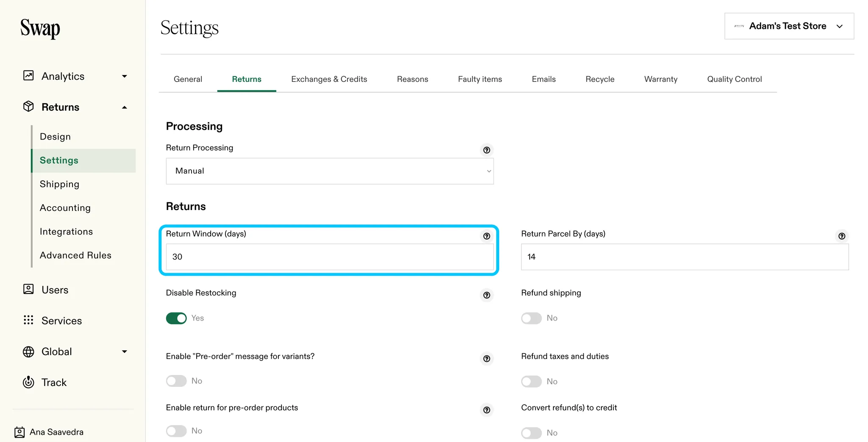This screenshot has width=868, height=442.
Task: Click the Services grid icon
Action: point(28,320)
